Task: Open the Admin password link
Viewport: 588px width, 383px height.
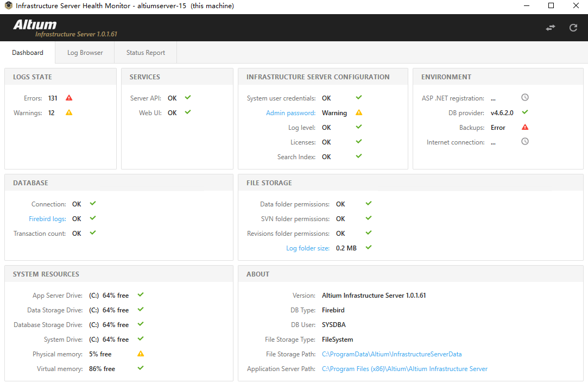Action: [x=290, y=113]
